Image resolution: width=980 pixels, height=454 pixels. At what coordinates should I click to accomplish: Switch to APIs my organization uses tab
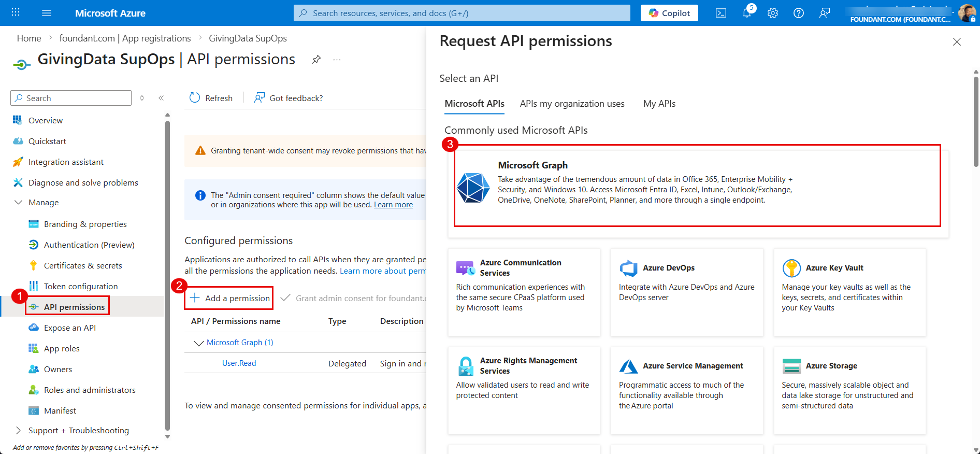coord(572,104)
